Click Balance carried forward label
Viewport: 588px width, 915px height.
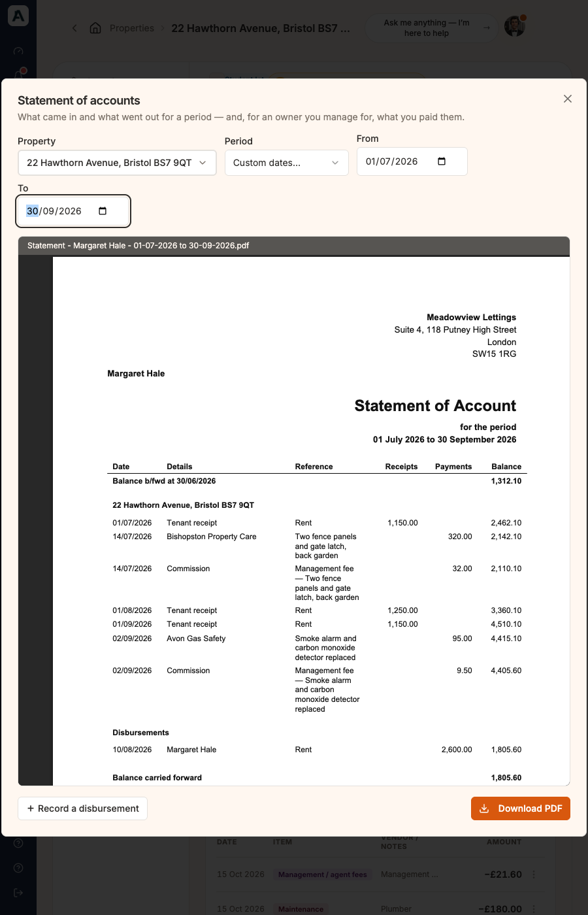coord(157,778)
